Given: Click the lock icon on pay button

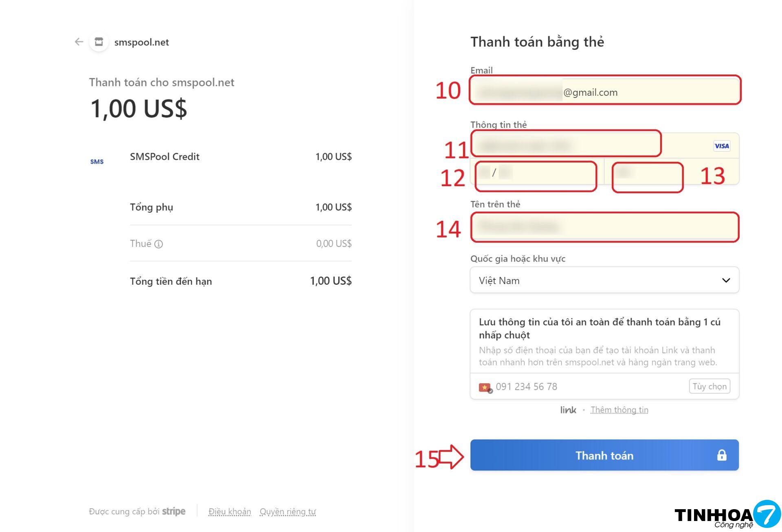Looking at the screenshot, I should pyautogui.click(x=722, y=455).
